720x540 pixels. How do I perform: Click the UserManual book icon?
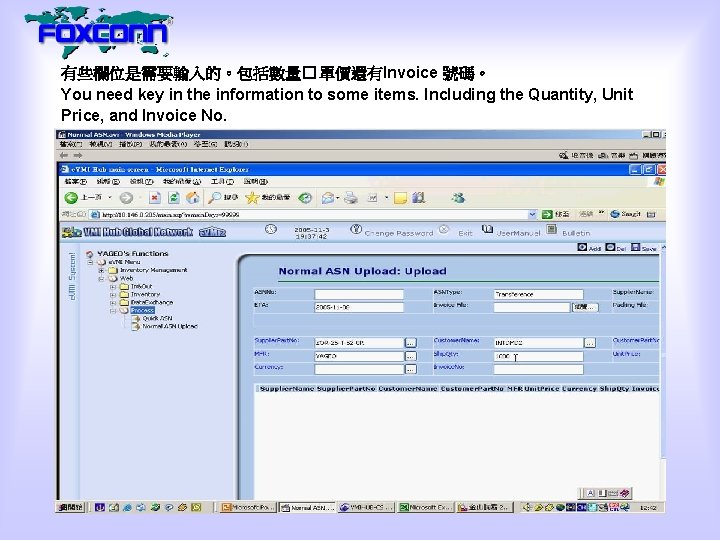pos(487,229)
